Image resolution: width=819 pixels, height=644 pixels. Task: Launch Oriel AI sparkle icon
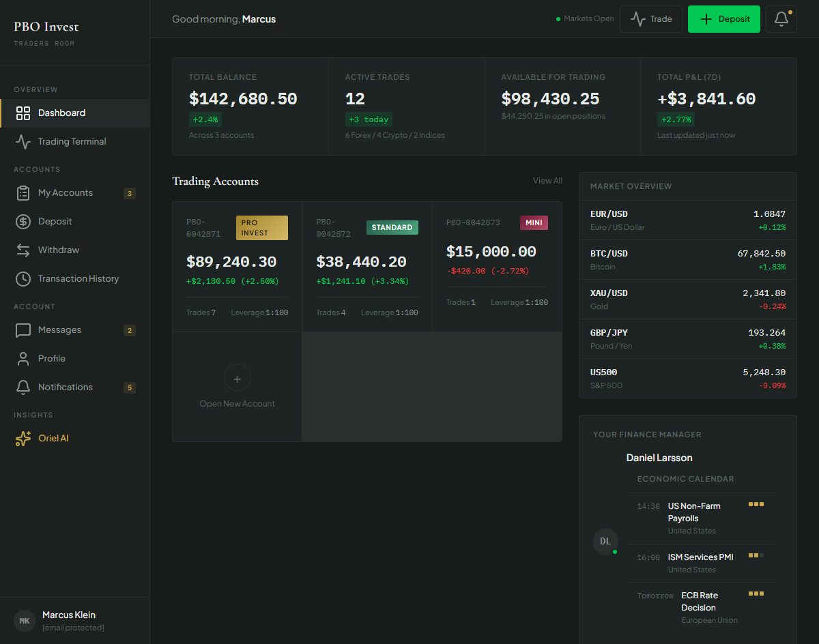23,438
